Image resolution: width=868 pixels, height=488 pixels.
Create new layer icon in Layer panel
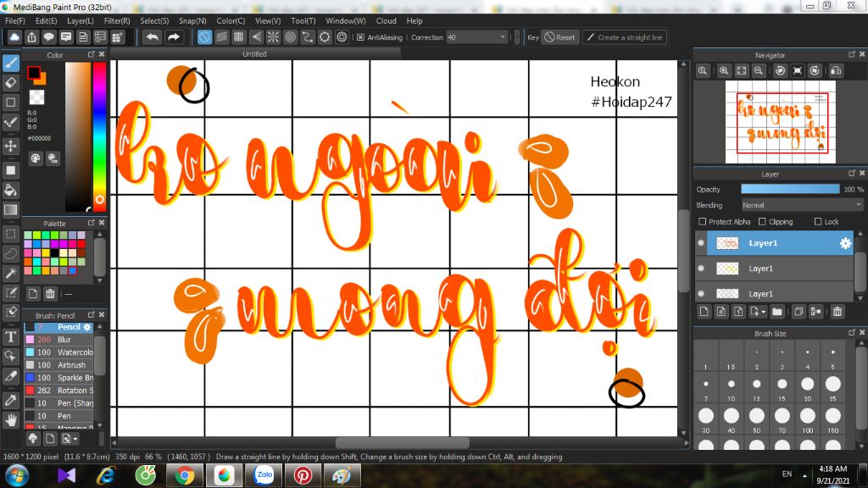pos(704,312)
